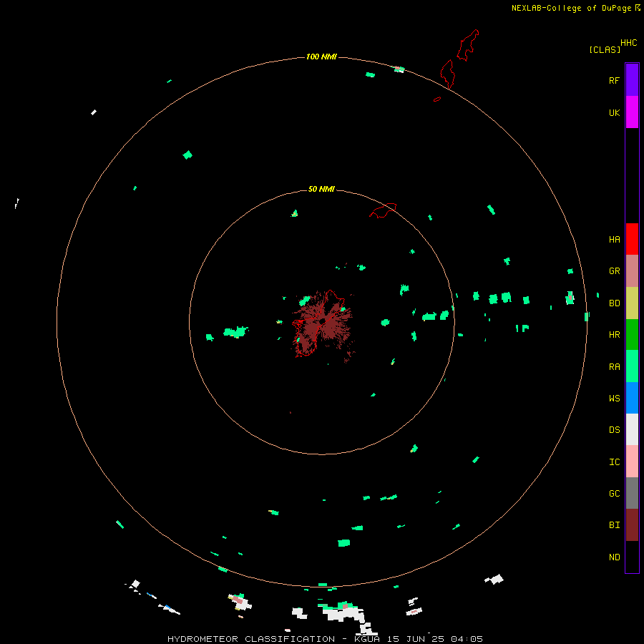
Task: Click the 'HR' legend label
Action: coord(614,335)
